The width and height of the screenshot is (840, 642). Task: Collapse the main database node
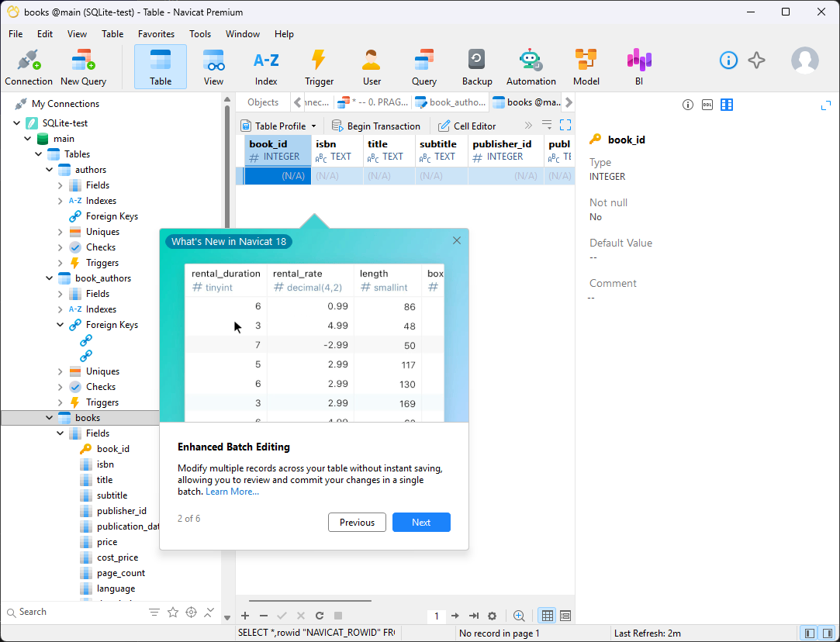27,139
